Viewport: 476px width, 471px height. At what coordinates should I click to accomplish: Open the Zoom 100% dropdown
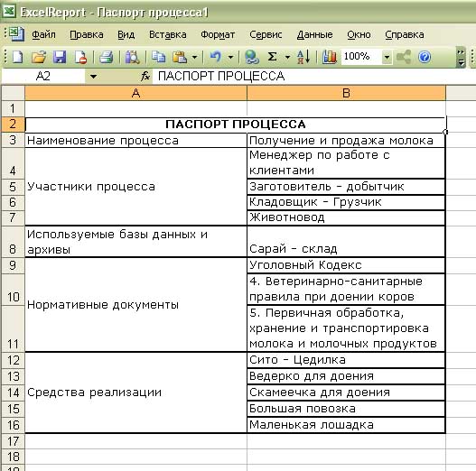point(387,57)
